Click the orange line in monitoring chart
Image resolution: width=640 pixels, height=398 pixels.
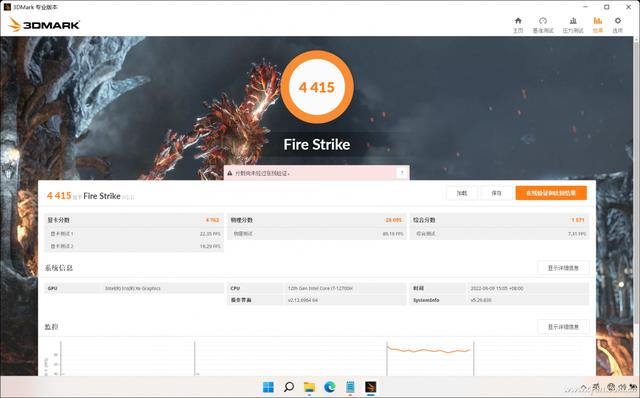(x=429, y=350)
